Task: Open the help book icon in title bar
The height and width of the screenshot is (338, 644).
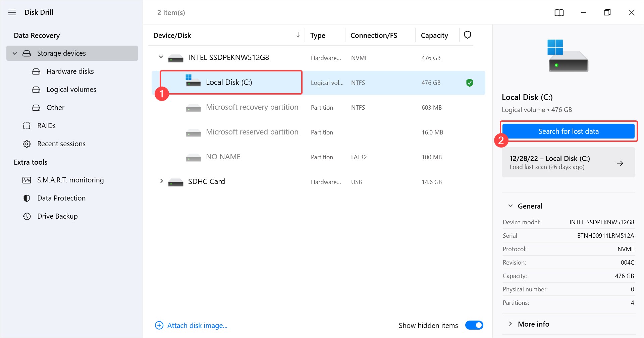Action: [x=559, y=13]
